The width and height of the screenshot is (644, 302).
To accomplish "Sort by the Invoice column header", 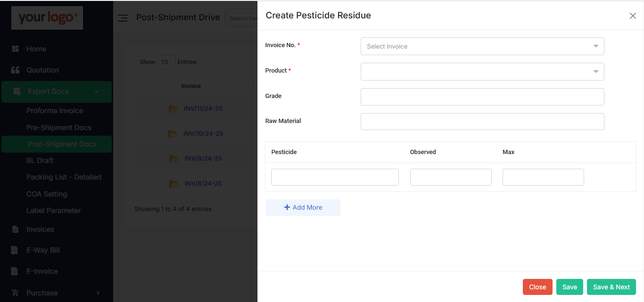I will [x=191, y=86].
